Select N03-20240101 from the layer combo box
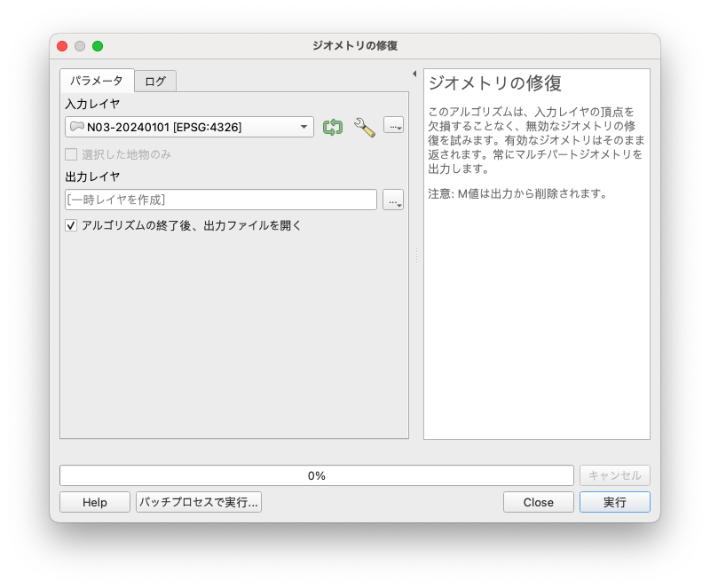 tap(177, 127)
